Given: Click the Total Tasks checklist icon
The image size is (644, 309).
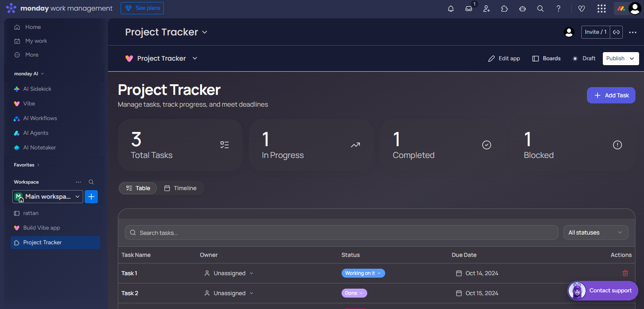Looking at the screenshot, I should coord(225,145).
